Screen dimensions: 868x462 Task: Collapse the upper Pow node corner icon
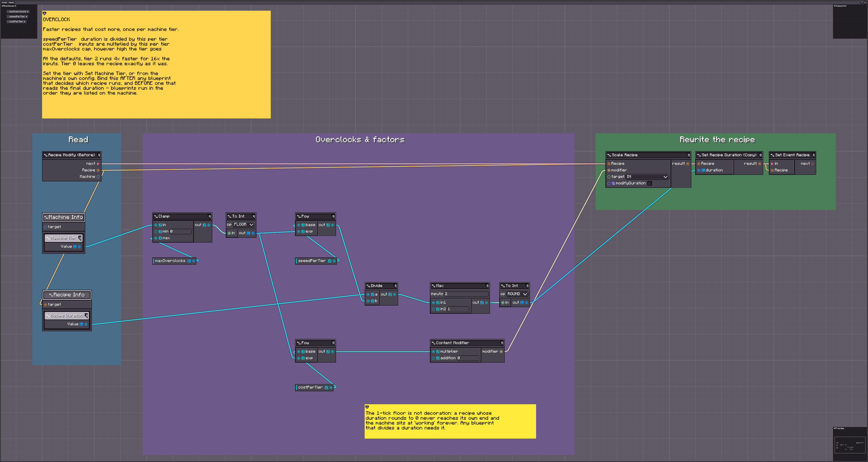[333, 216]
